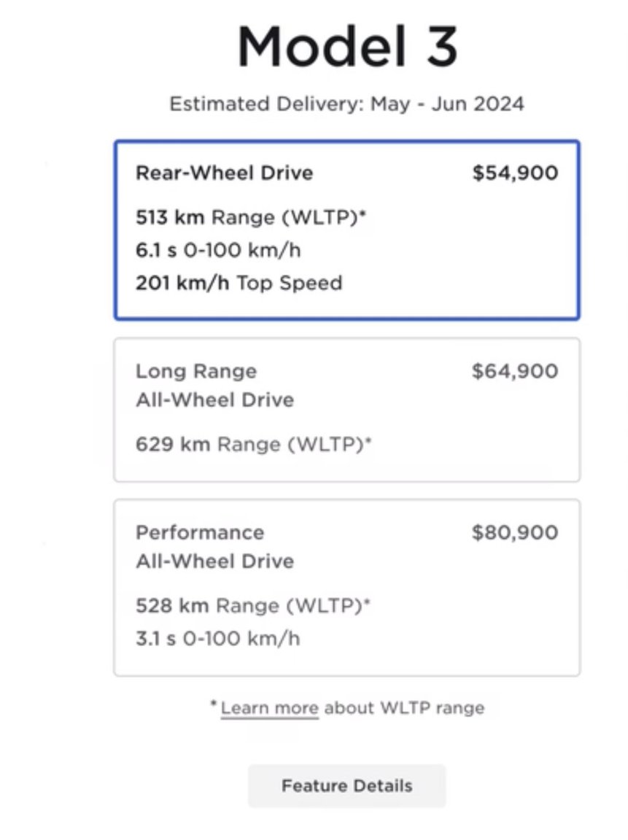
Task: Pick the Performance All-Wheel Drive option
Action: pyautogui.click(x=346, y=588)
